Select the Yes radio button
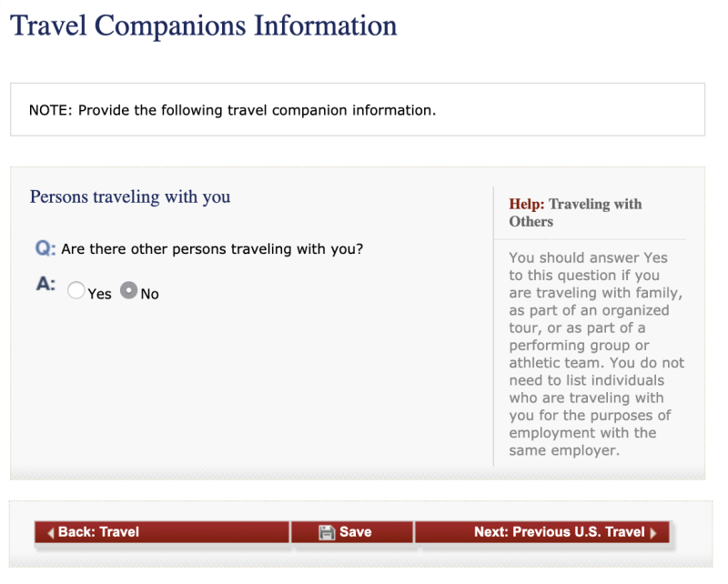This screenshot has height=584, width=728. (76, 292)
